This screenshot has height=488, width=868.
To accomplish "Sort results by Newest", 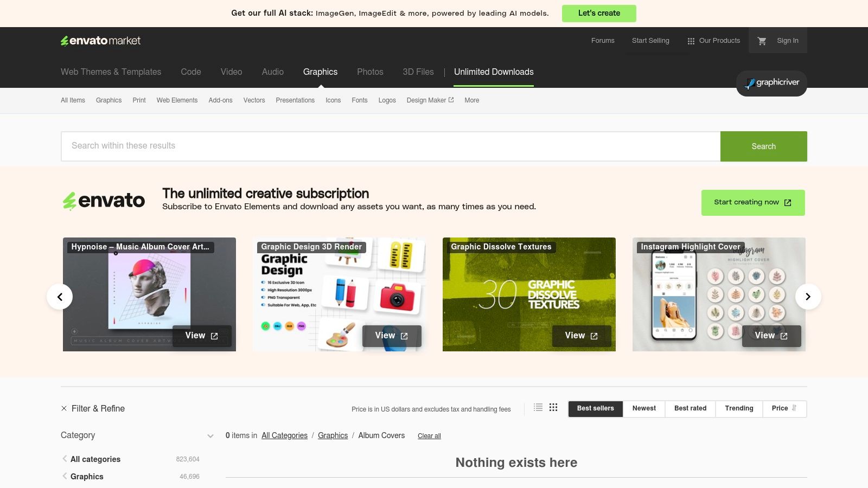I will click(644, 409).
